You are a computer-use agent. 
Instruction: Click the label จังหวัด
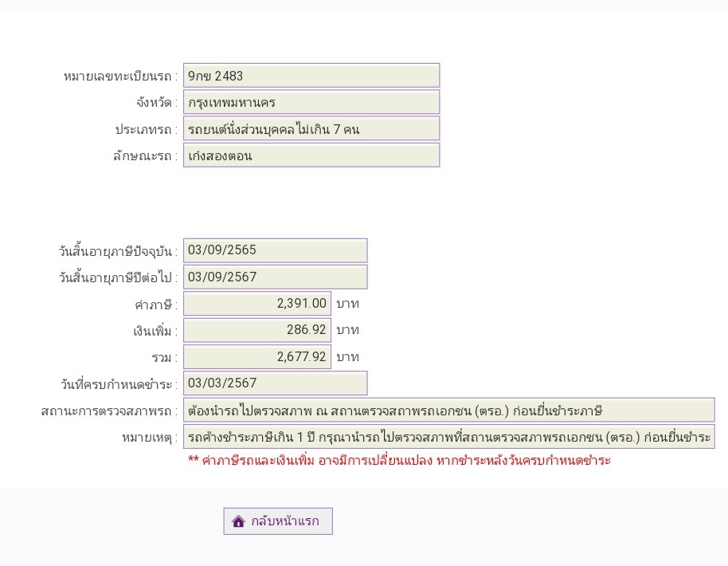tap(156, 102)
